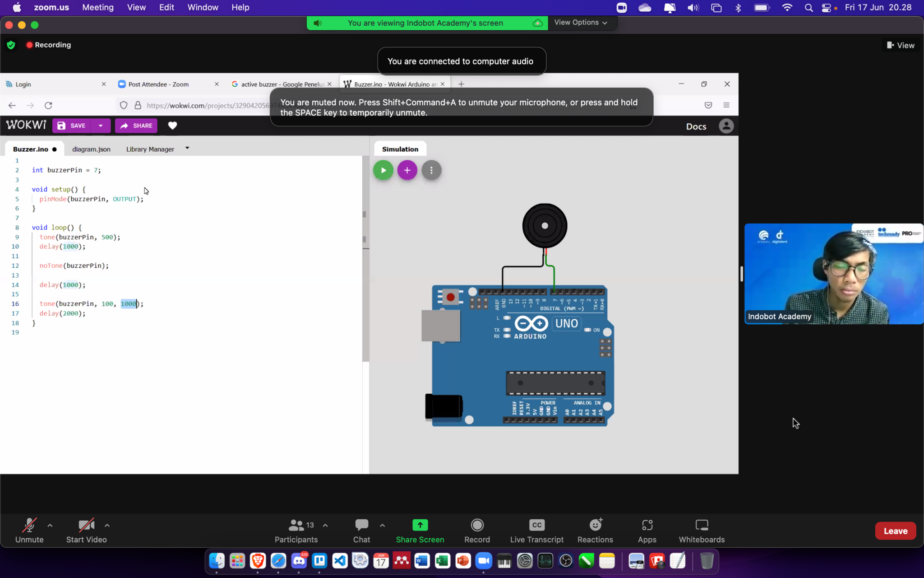Click the purple add-part plus button
Screen dimensions: 924x578
coord(407,170)
